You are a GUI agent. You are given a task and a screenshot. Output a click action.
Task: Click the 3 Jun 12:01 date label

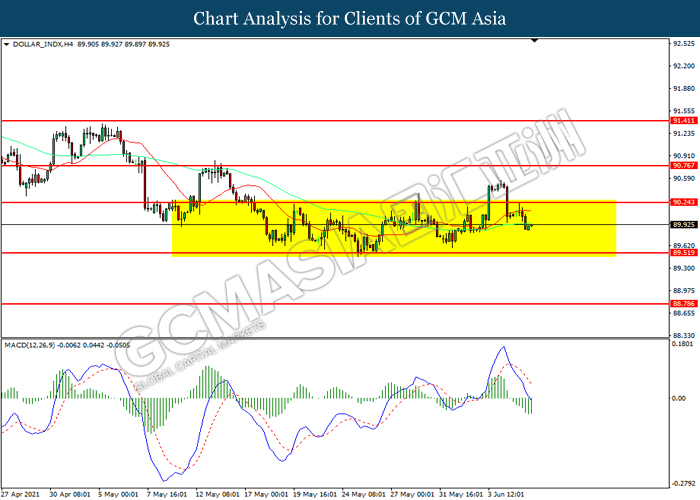click(506, 495)
